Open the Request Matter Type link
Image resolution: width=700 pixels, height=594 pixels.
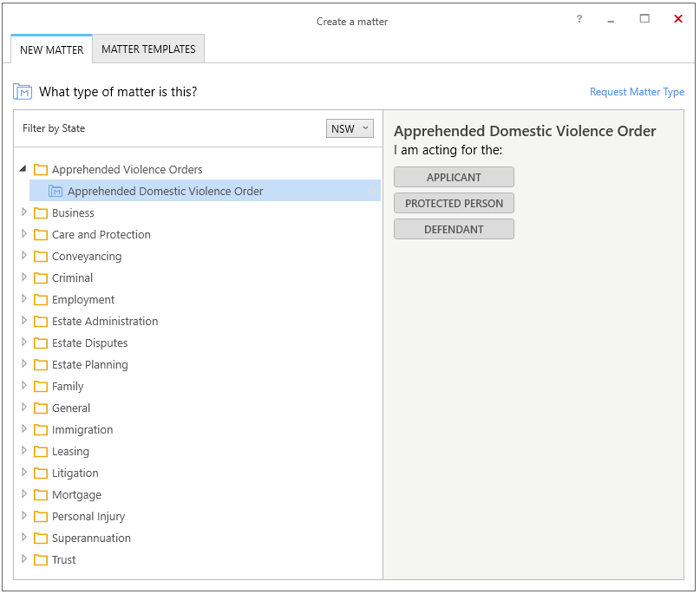tap(637, 92)
